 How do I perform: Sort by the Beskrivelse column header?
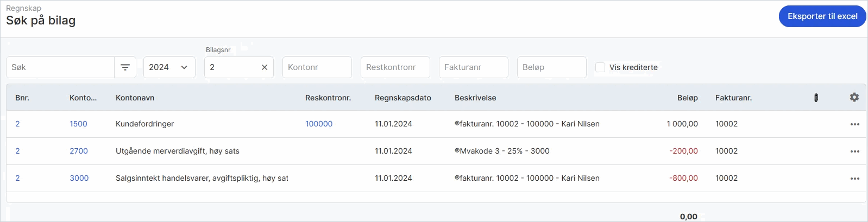475,98
